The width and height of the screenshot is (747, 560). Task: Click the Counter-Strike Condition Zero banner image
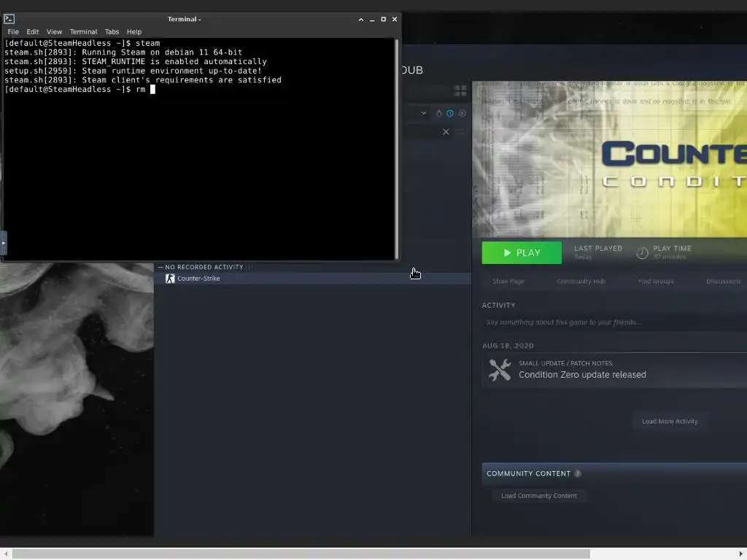tap(609, 159)
